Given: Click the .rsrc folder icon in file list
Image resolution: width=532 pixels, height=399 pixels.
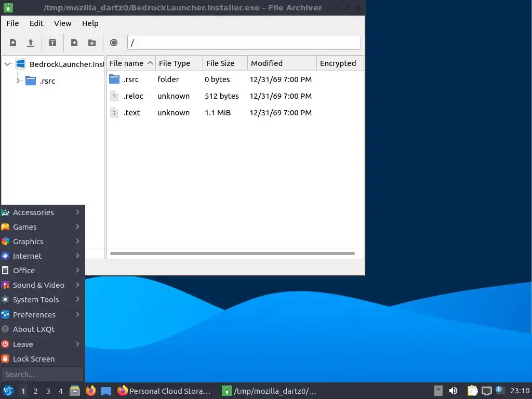Looking at the screenshot, I should [x=114, y=79].
